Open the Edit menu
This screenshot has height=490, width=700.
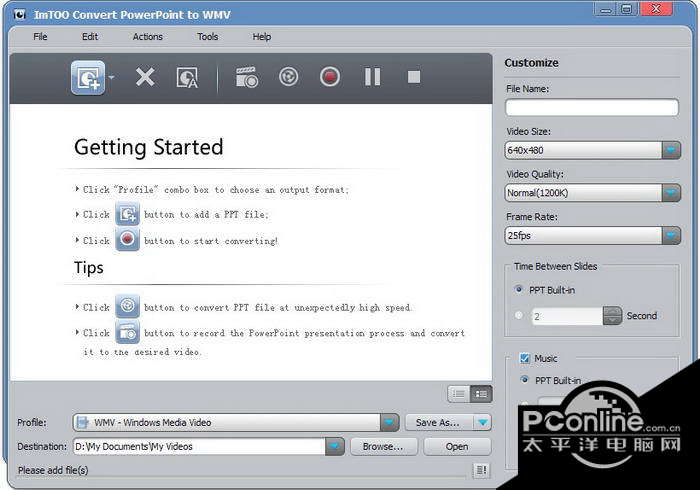[x=90, y=37]
